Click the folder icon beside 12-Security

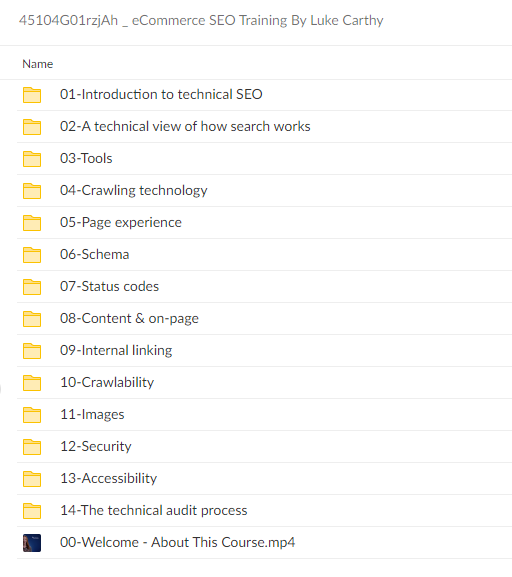tap(32, 447)
